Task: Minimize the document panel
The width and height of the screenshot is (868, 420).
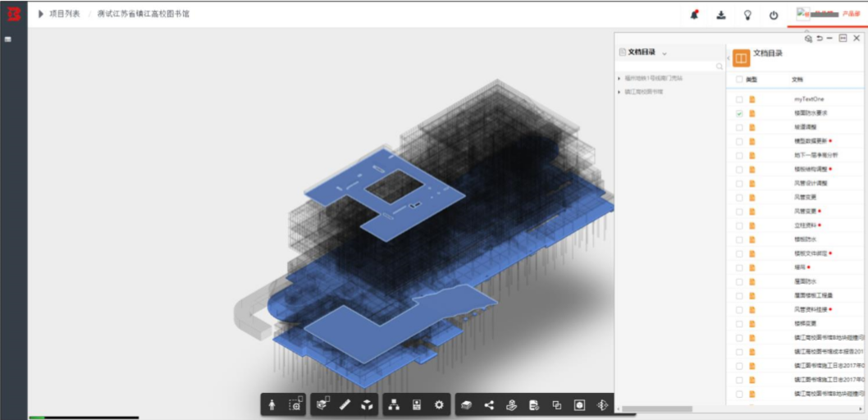Action: (829, 39)
